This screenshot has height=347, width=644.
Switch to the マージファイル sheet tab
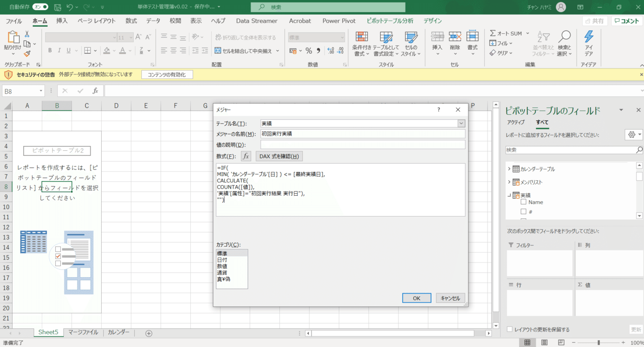tap(83, 332)
